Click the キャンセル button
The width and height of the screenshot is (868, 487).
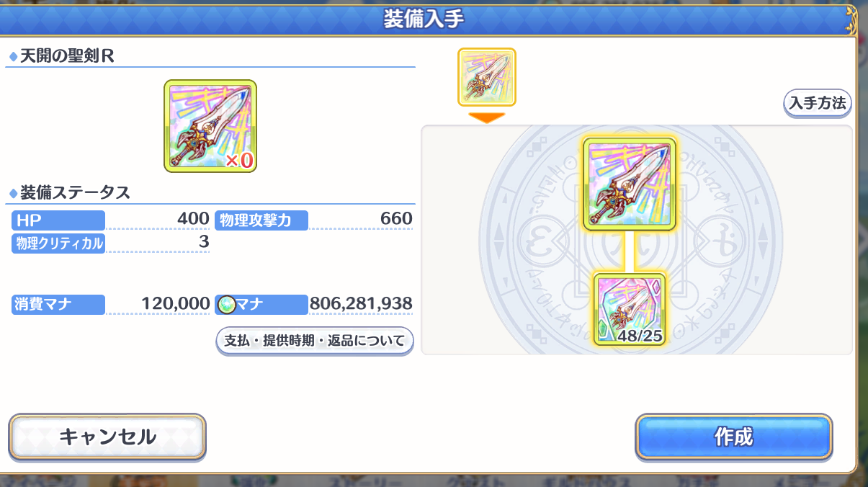(107, 437)
